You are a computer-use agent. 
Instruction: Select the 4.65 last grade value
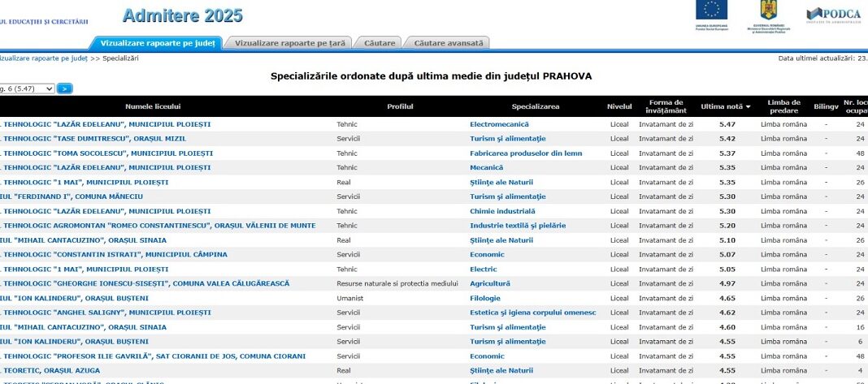pyautogui.click(x=727, y=298)
